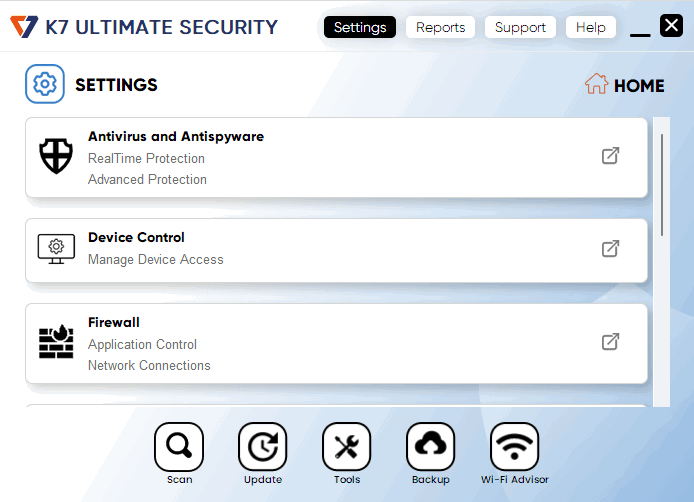Click the Settings gear icon
Image resolution: width=694 pixels, height=502 pixels.
pyautogui.click(x=45, y=85)
